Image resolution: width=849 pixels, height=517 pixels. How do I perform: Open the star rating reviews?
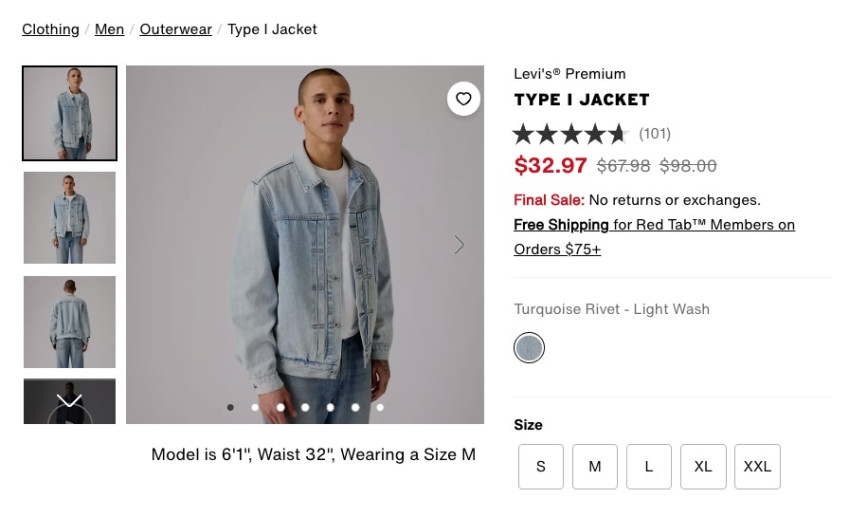click(x=570, y=134)
